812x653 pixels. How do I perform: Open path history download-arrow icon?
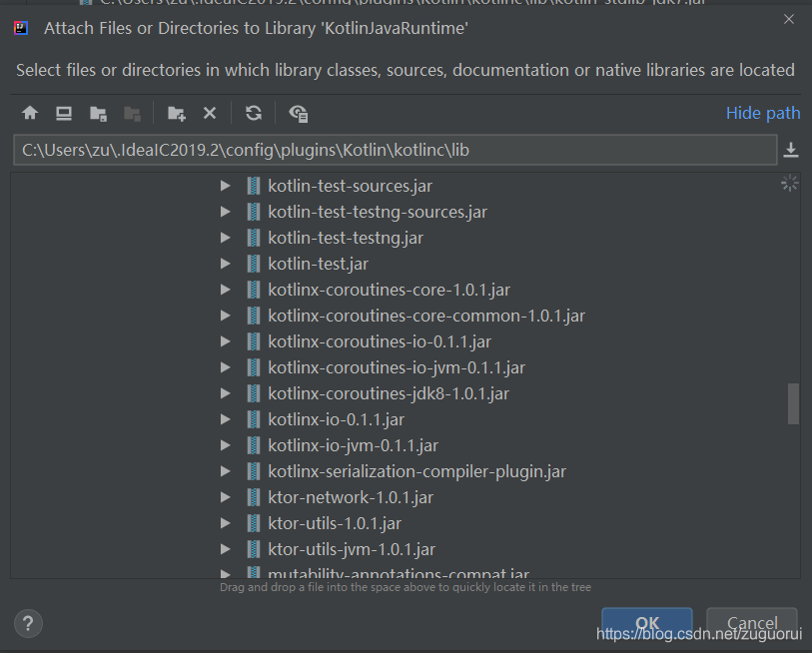tap(791, 150)
